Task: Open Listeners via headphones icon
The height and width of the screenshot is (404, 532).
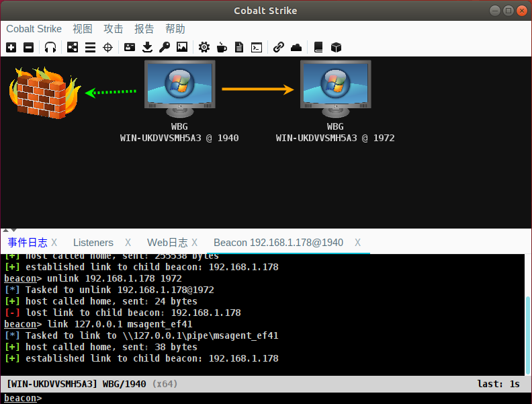Action: 50,47
